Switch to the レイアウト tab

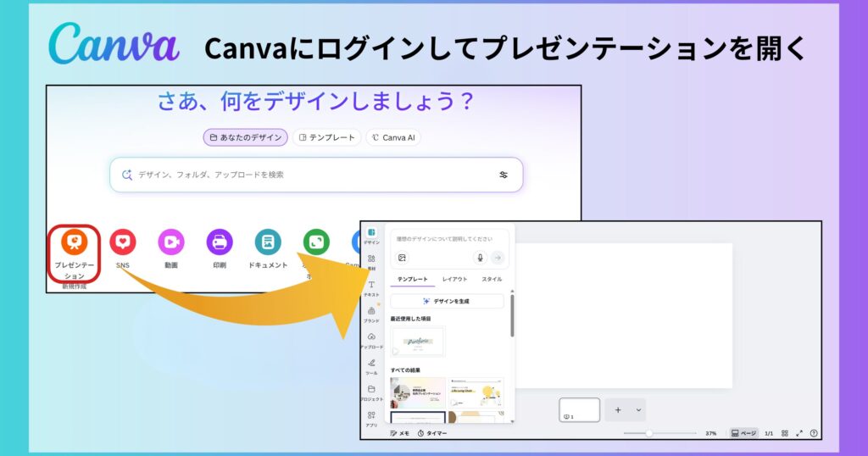[x=454, y=279]
